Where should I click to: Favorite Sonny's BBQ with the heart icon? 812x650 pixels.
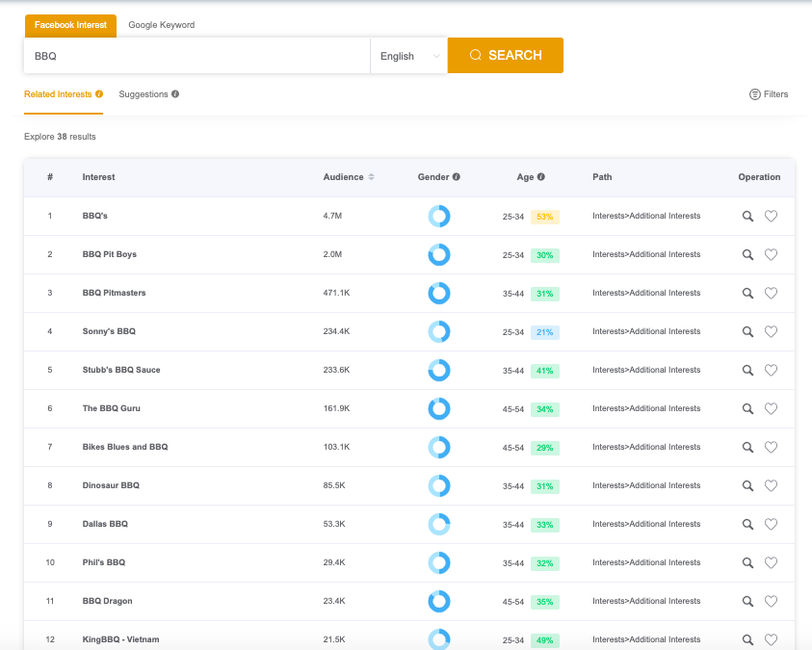coord(772,331)
